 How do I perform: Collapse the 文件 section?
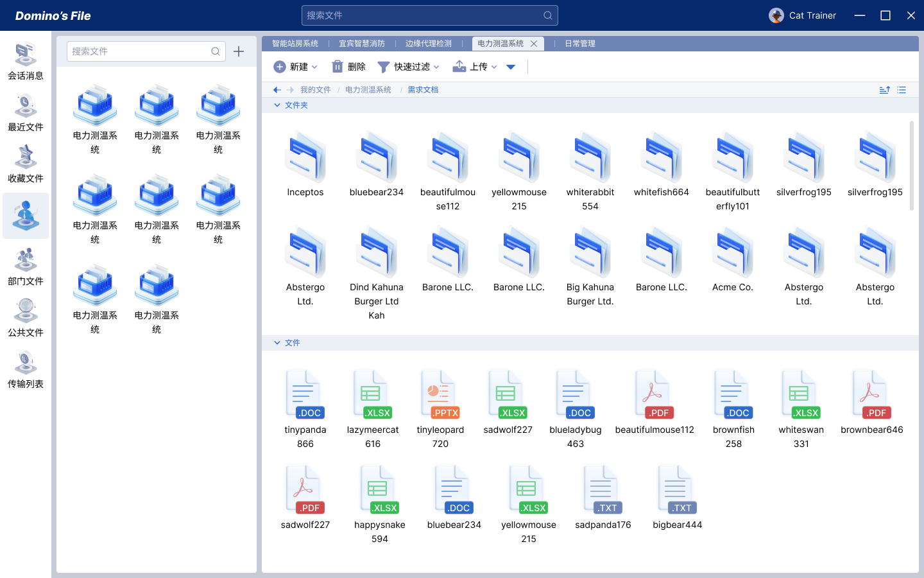pos(277,343)
